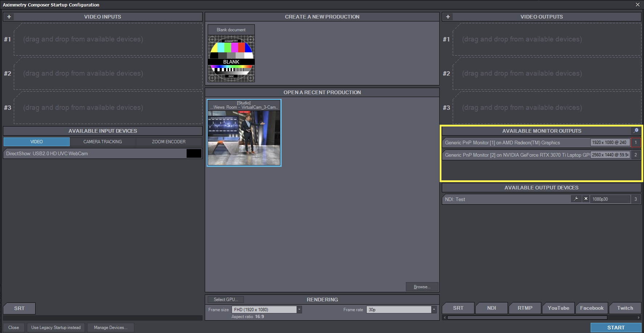Remove the NDI: Test output device
644x333 pixels.
586,199
